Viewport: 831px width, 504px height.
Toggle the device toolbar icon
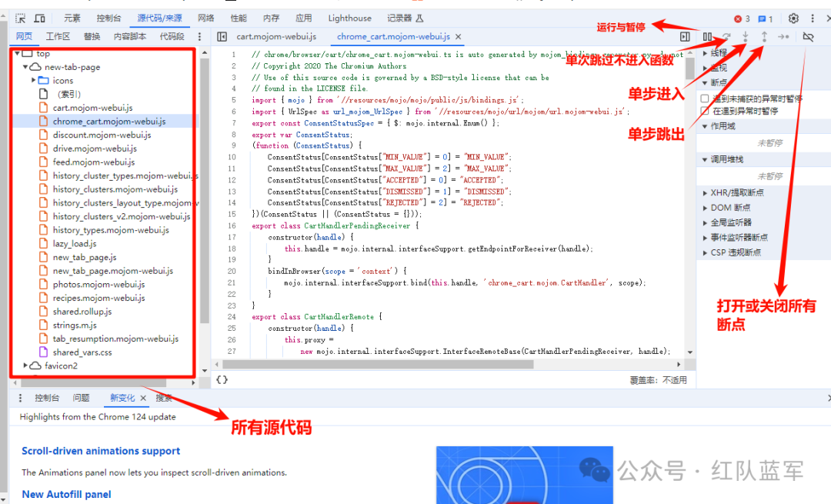click(39, 18)
